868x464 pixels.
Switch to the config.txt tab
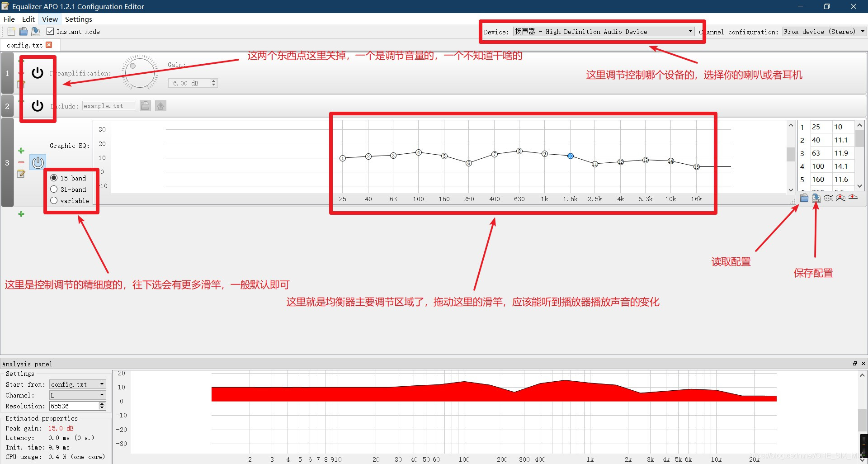24,45
